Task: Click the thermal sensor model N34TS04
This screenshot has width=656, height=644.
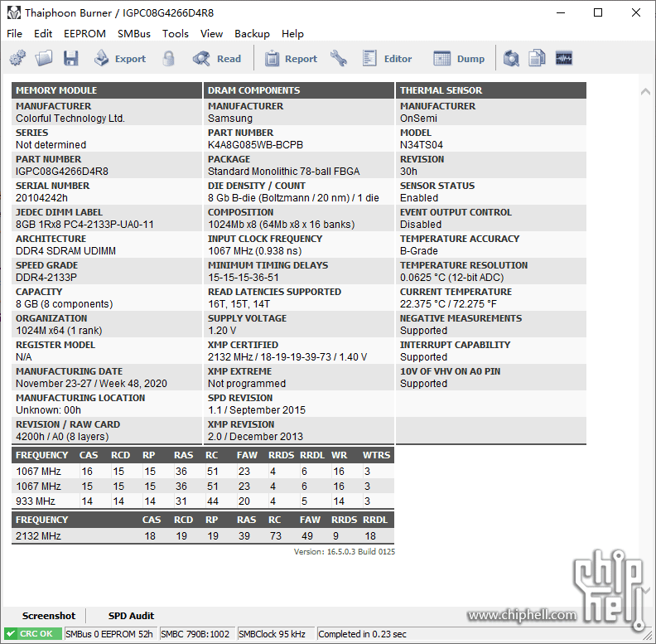Action: [x=422, y=145]
